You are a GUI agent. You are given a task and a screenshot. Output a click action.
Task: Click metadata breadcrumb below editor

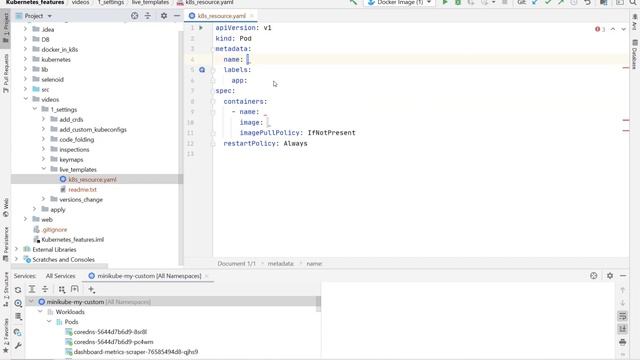point(281,264)
